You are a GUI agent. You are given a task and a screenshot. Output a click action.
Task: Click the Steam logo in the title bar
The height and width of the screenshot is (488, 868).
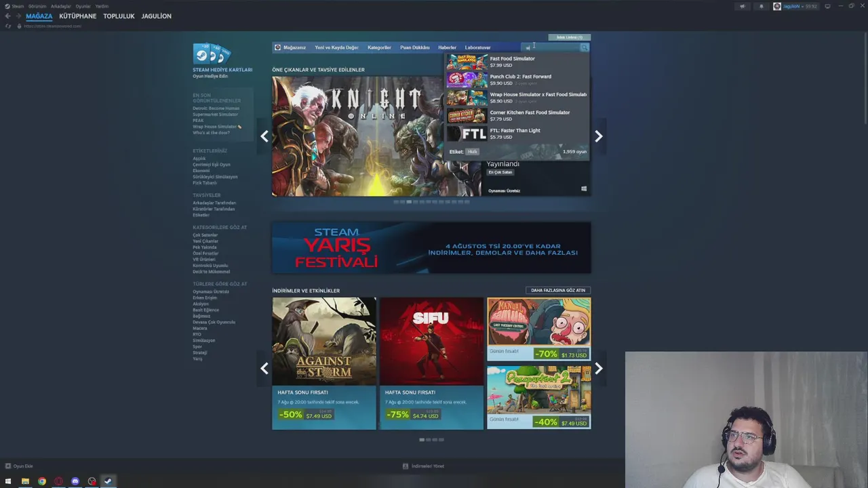[7, 6]
